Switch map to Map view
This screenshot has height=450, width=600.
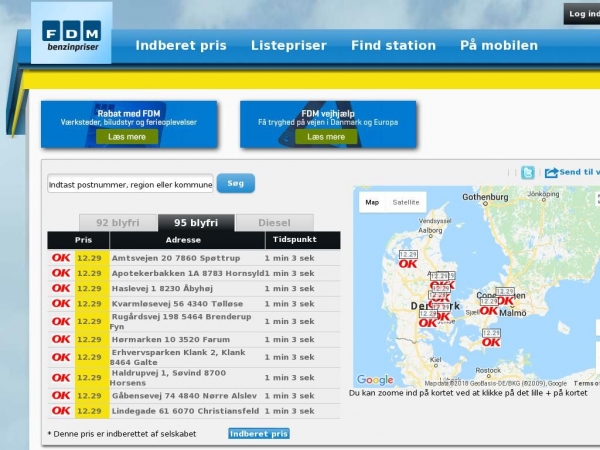coord(372,202)
